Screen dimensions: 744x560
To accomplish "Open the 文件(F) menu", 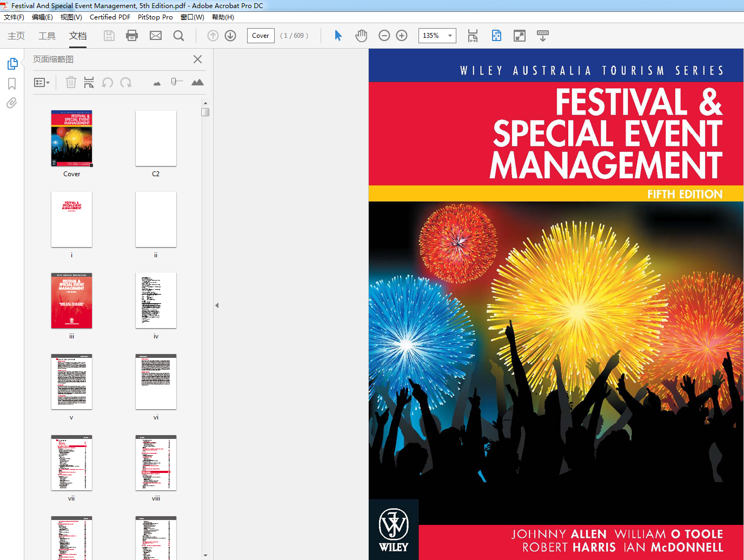I will (14, 17).
